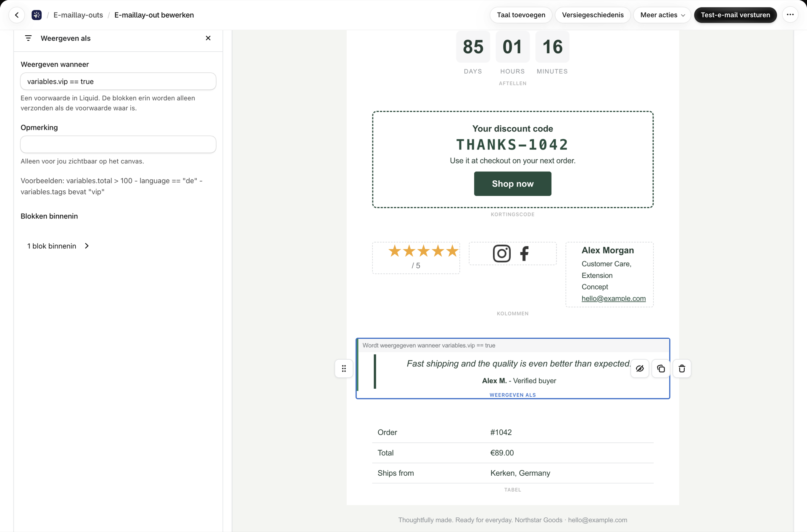The image size is (807, 532).
Task: Select the countdown HOURS value 01
Action: click(x=512, y=47)
